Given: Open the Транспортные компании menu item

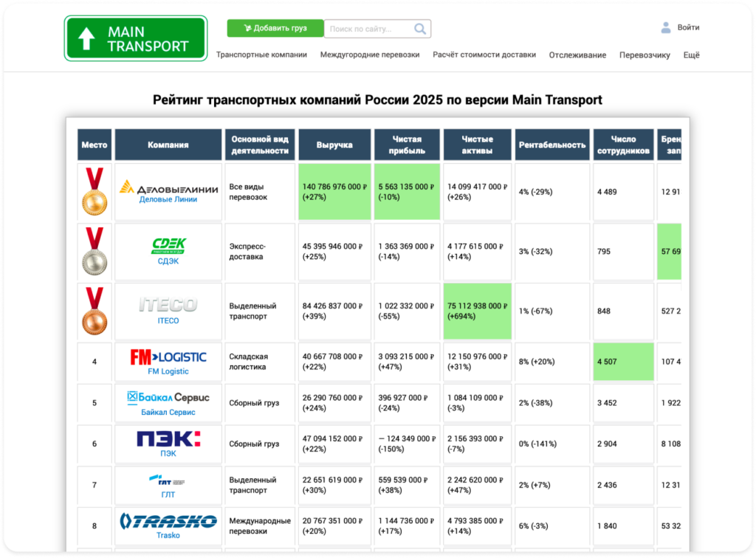Looking at the screenshot, I should (x=261, y=55).
